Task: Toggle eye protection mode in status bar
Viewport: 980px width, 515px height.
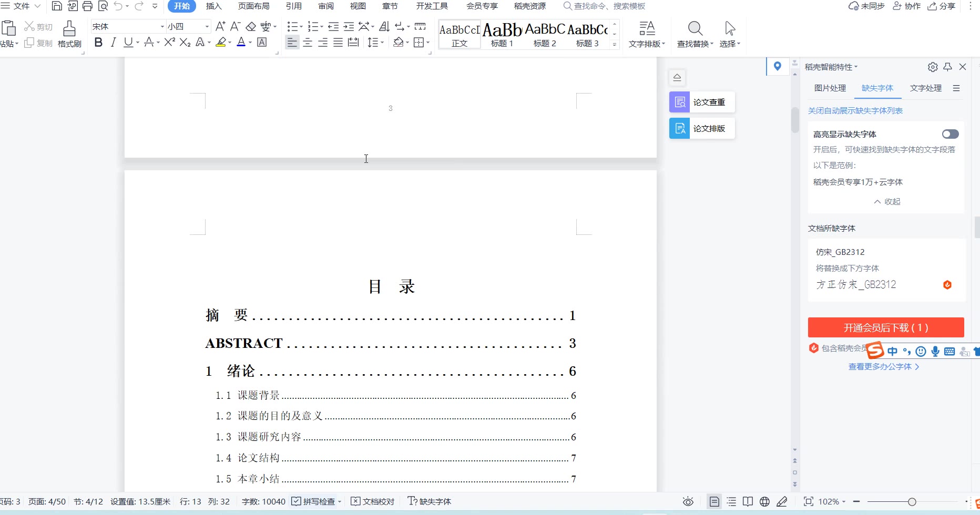Action: (688, 501)
